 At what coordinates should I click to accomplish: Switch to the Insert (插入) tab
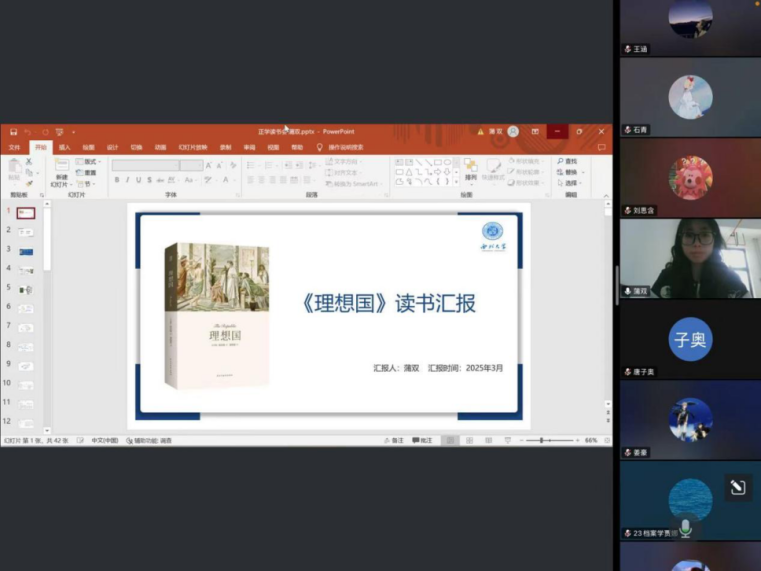click(64, 147)
